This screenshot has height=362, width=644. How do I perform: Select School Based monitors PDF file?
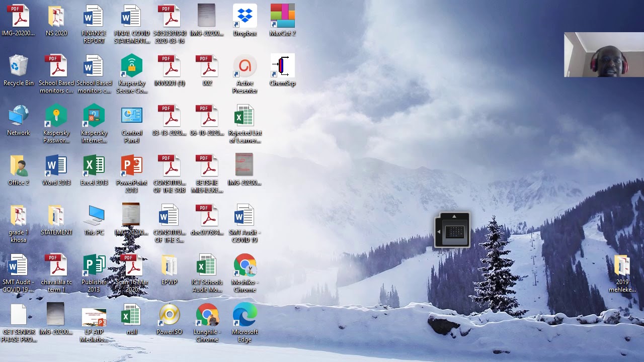point(56,74)
